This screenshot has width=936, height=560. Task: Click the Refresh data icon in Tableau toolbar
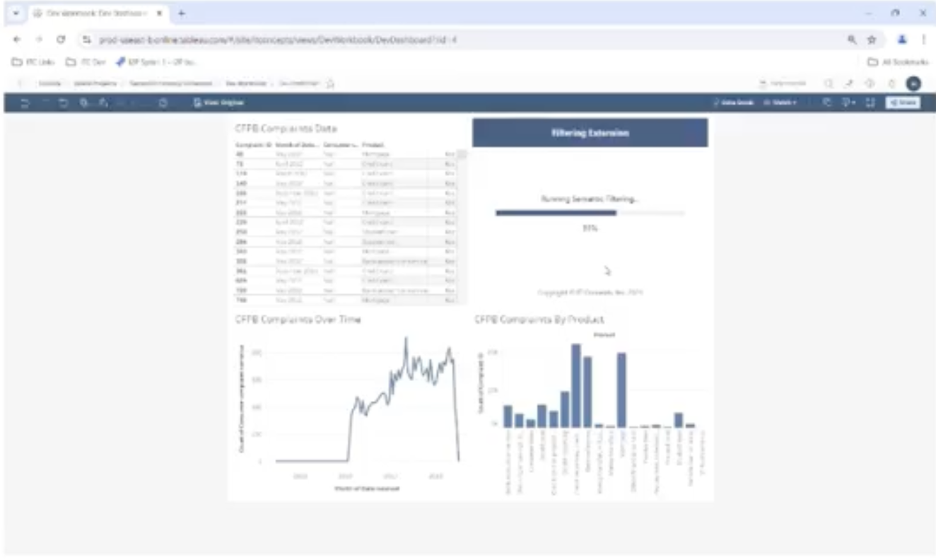84,103
